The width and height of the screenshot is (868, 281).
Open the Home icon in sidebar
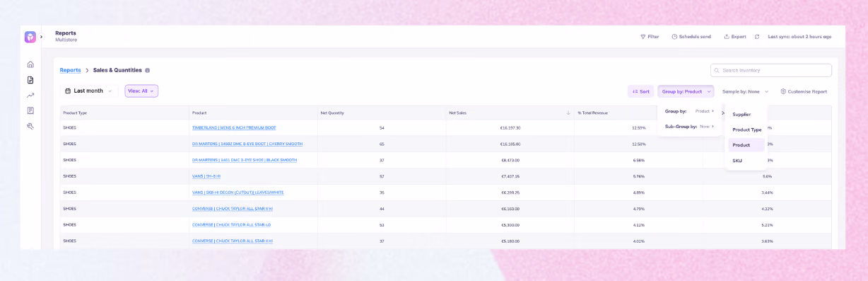click(x=30, y=64)
